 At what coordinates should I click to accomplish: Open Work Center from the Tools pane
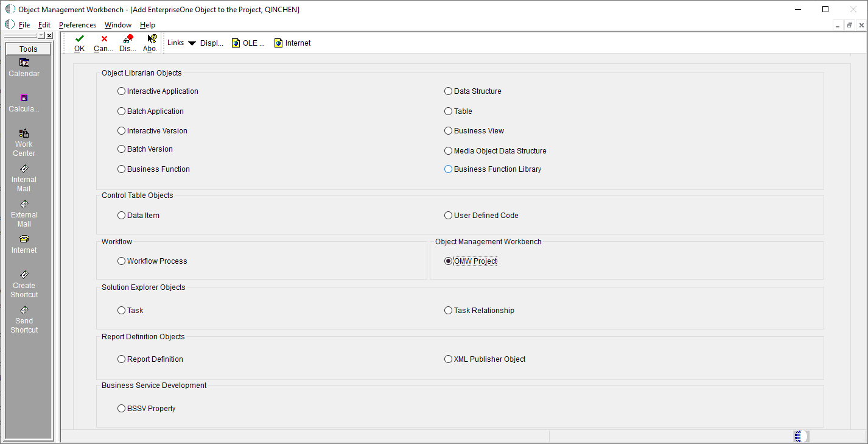point(24,143)
